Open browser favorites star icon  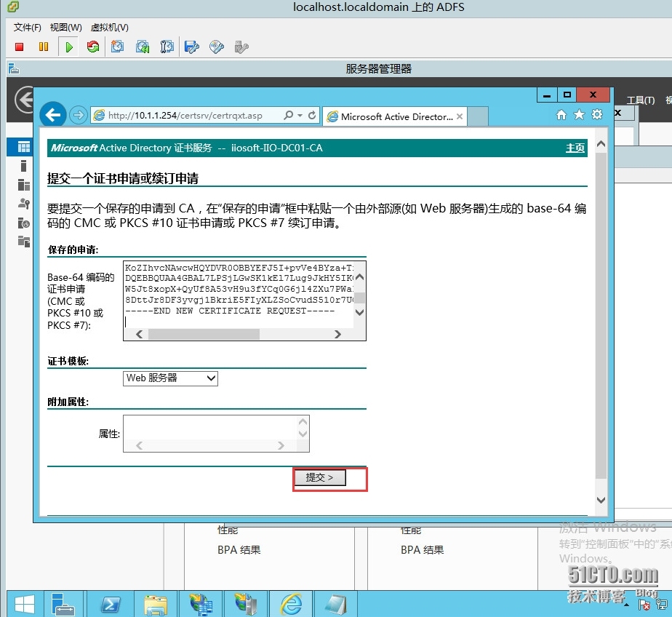[x=579, y=114]
